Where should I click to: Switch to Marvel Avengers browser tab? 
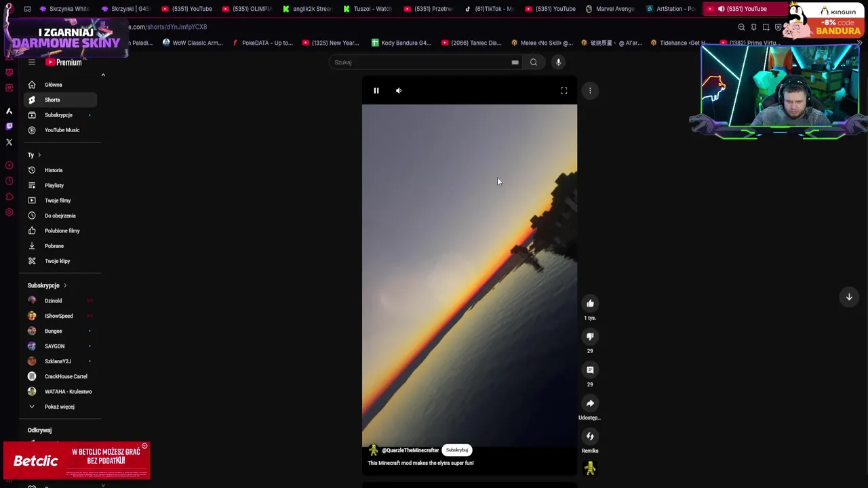tap(610, 9)
